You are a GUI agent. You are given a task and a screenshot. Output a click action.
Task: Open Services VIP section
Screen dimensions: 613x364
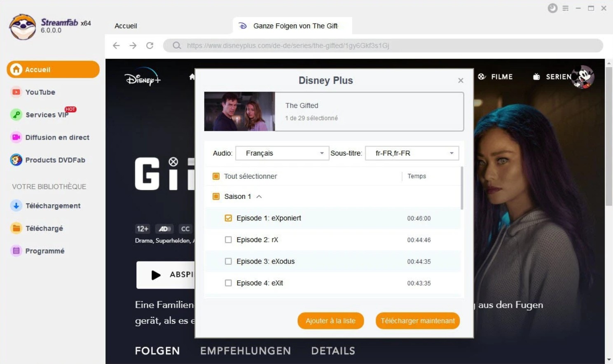[x=47, y=115]
